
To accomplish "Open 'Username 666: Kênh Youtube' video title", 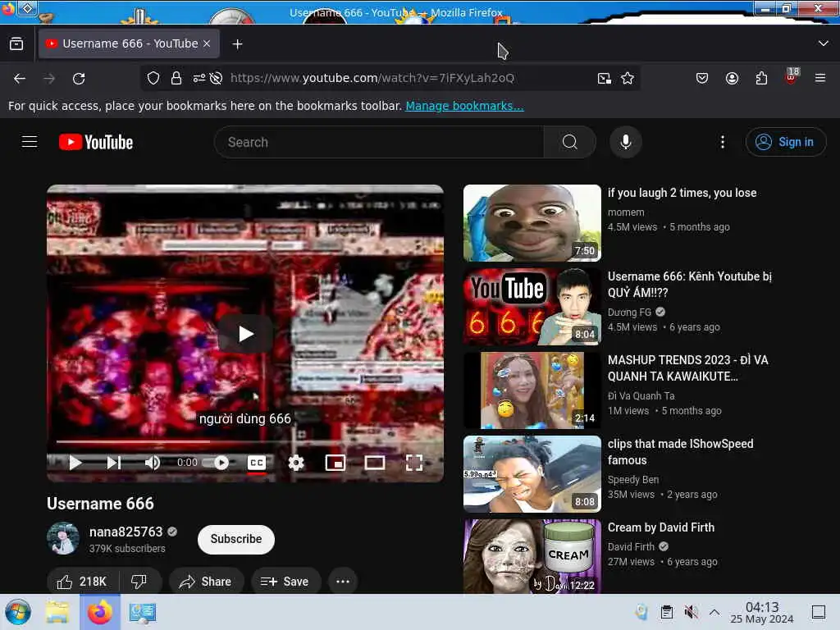I will tap(689, 285).
